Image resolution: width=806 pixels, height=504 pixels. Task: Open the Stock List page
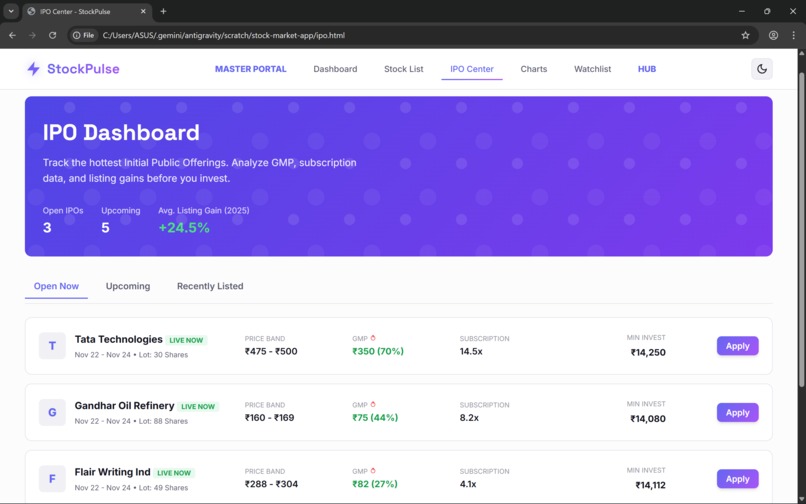404,69
